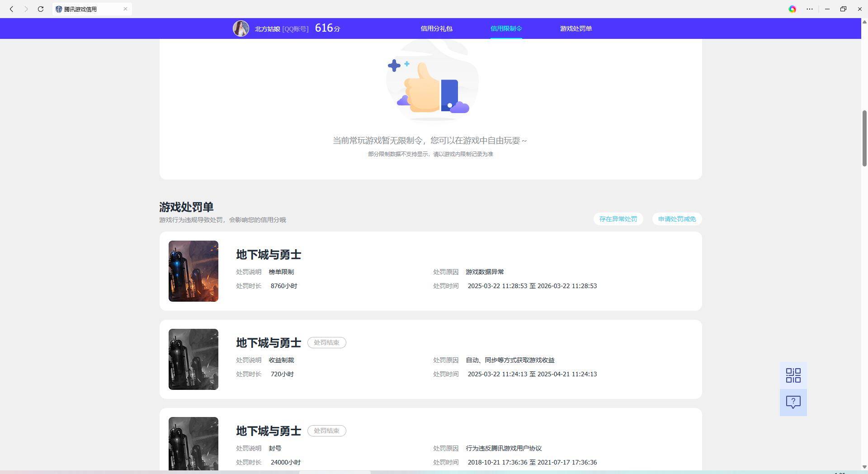Click the browser forward arrow

[26, 9]
